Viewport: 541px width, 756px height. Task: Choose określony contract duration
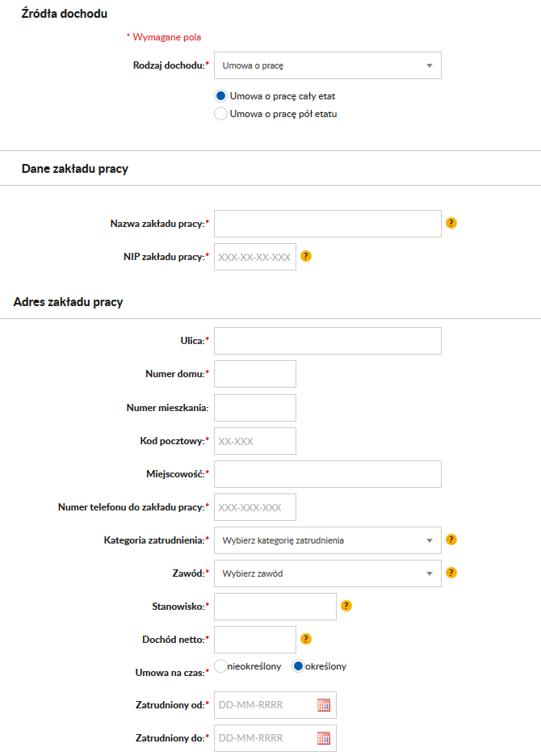coord(298,666)
